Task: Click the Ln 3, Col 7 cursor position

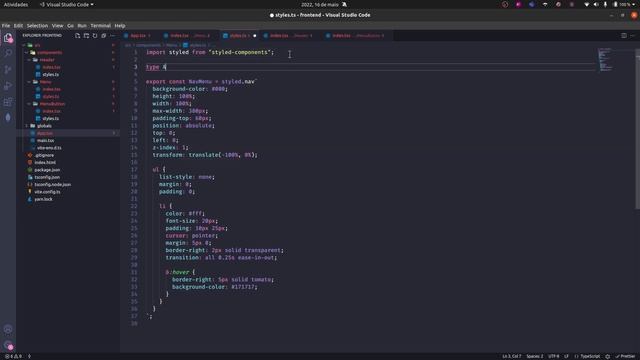Action: click(x=511, y=356)
